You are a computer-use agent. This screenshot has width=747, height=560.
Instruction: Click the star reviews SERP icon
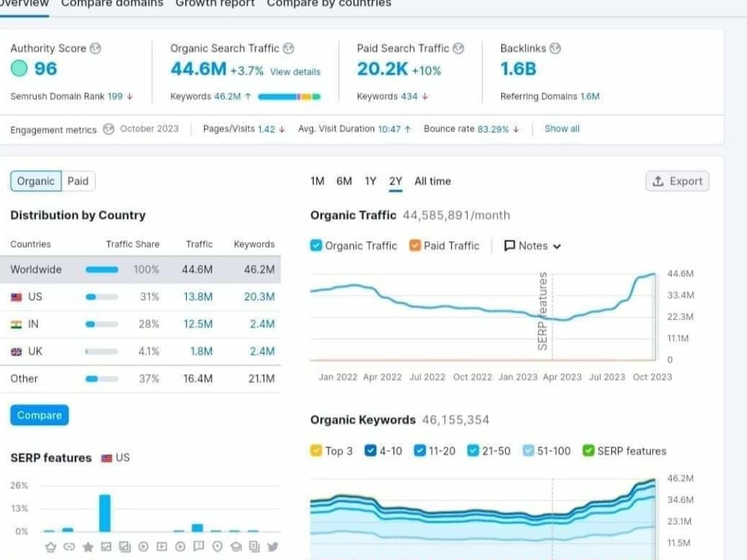coord(87,547)
